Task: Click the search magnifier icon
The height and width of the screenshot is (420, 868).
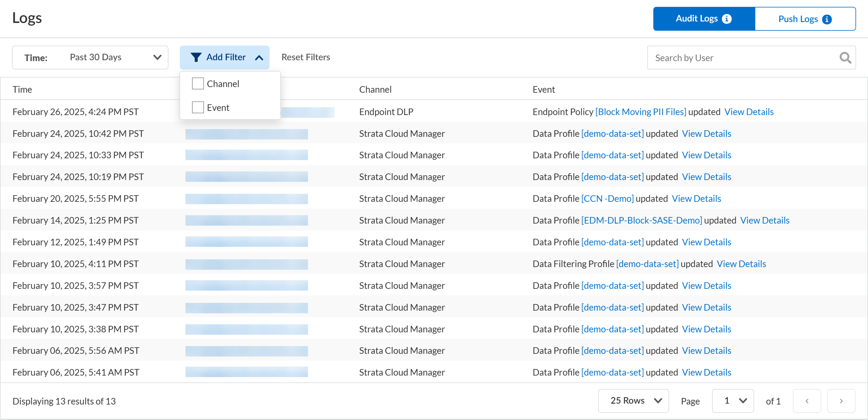Action: (845, 58)
